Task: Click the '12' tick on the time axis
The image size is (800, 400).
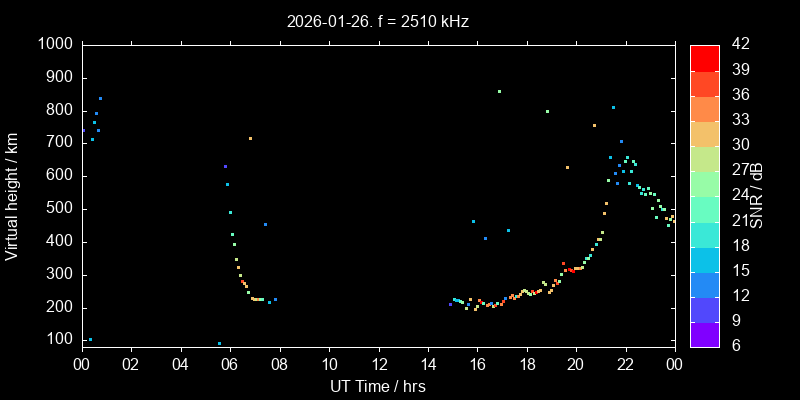Action: (378, 364)
